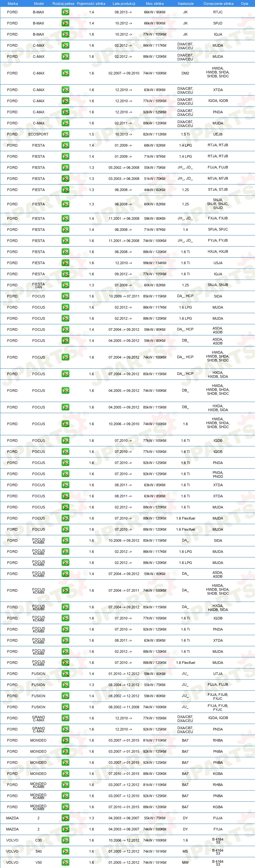
Task: Select the Volvo V50 model cell
Action: 38,862
